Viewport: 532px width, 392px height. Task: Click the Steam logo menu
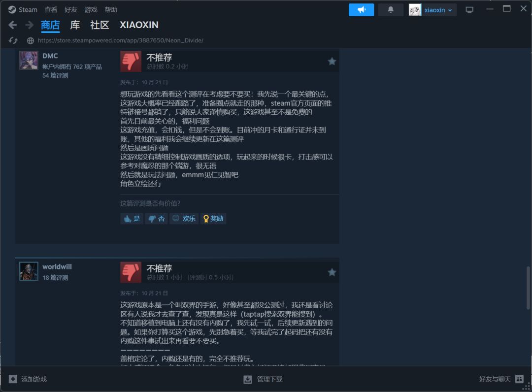23,9
